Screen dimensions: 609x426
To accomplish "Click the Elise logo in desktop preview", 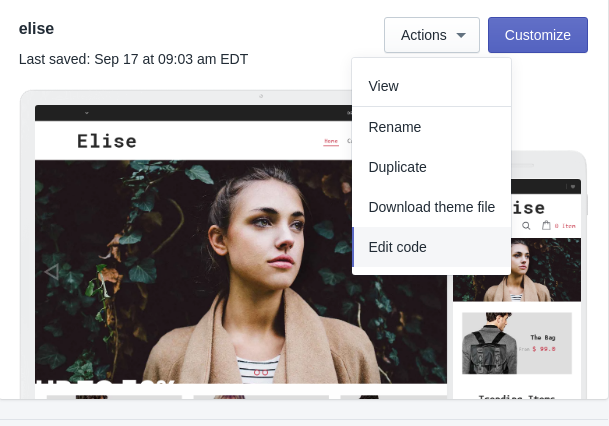I will click(107, 142).
